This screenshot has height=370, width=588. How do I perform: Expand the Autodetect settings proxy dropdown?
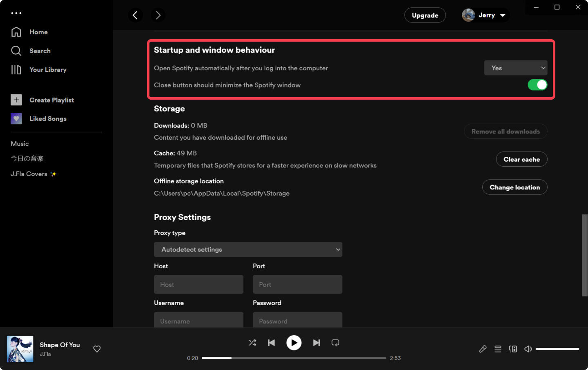click(248, 250)
